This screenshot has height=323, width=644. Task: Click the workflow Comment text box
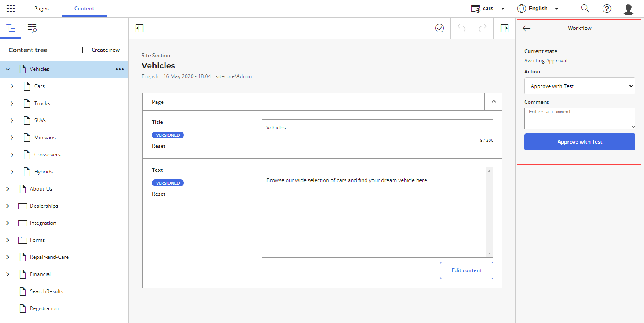coord(580,118)
